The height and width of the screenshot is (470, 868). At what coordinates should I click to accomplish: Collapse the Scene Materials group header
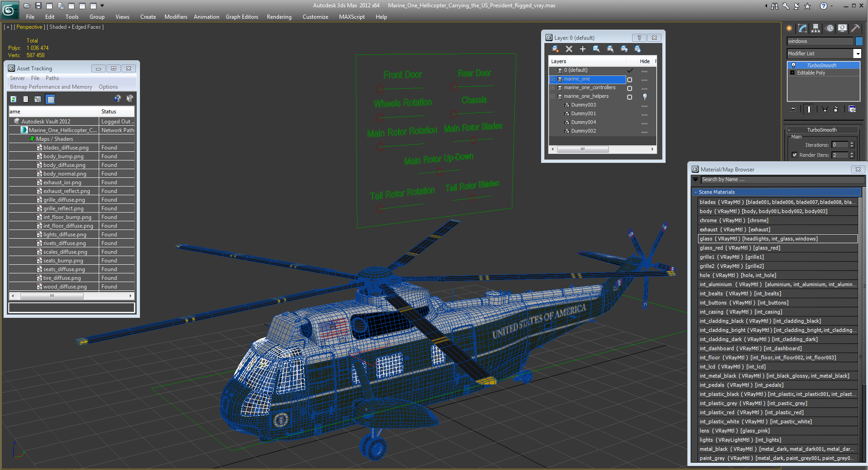[x=777, y=192]
